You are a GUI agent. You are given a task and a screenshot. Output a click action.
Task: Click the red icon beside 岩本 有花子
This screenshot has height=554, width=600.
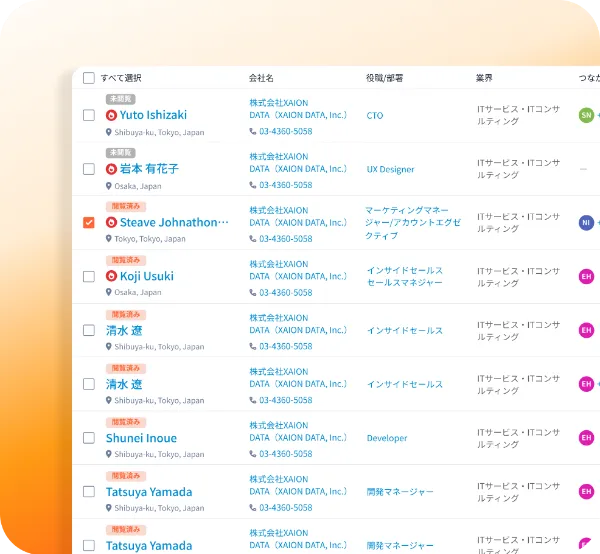click(111, 169)
